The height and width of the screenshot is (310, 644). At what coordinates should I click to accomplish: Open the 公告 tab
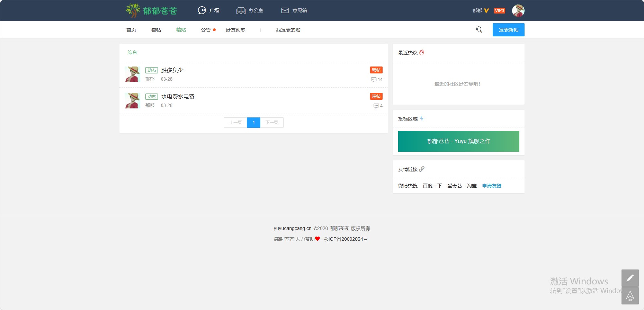[x=206, y=30]
